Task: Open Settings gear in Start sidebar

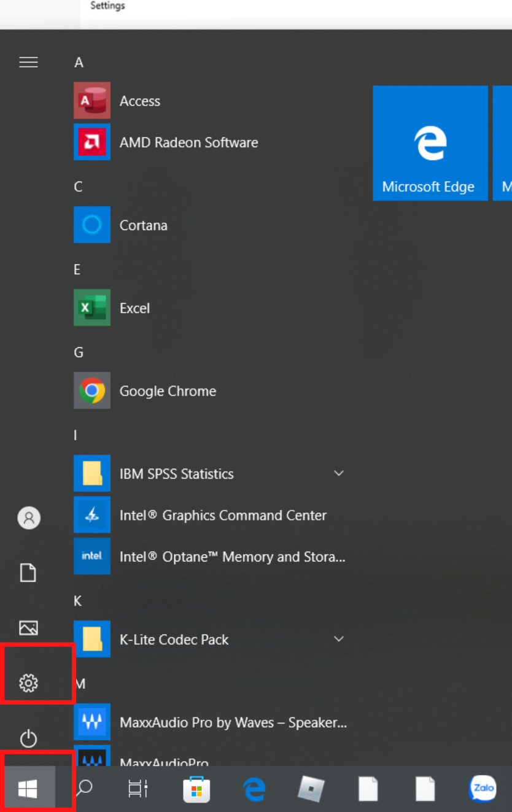Action: (28, 682)
